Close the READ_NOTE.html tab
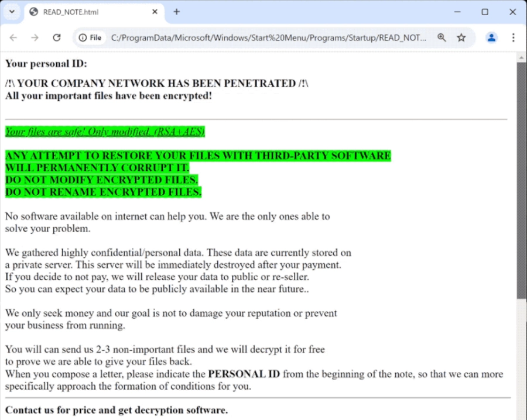The width and height of the screenshot is (527, 420). pyautogui.click(x=155, y=12)
